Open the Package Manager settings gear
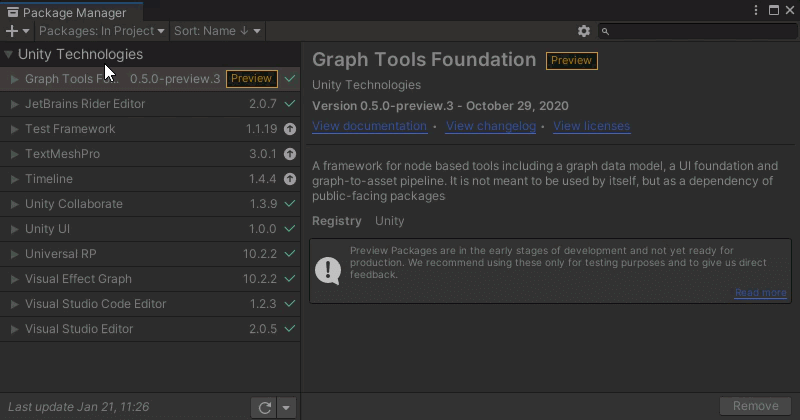This screenshot has width=800, height=420. pos(584,31)
